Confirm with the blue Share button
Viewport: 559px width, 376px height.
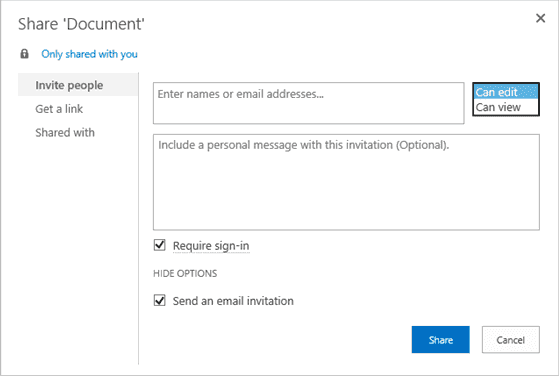[441, 340]
